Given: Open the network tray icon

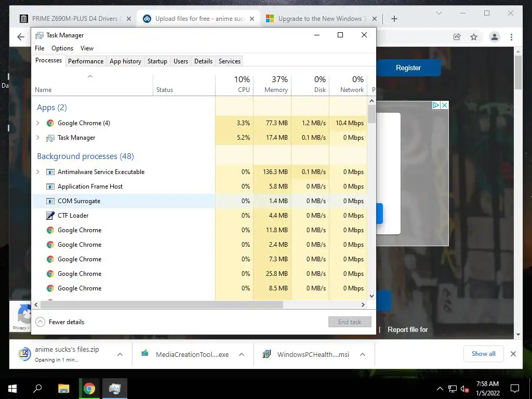Looking at the screenshot, I should click(x=453, y=389).
